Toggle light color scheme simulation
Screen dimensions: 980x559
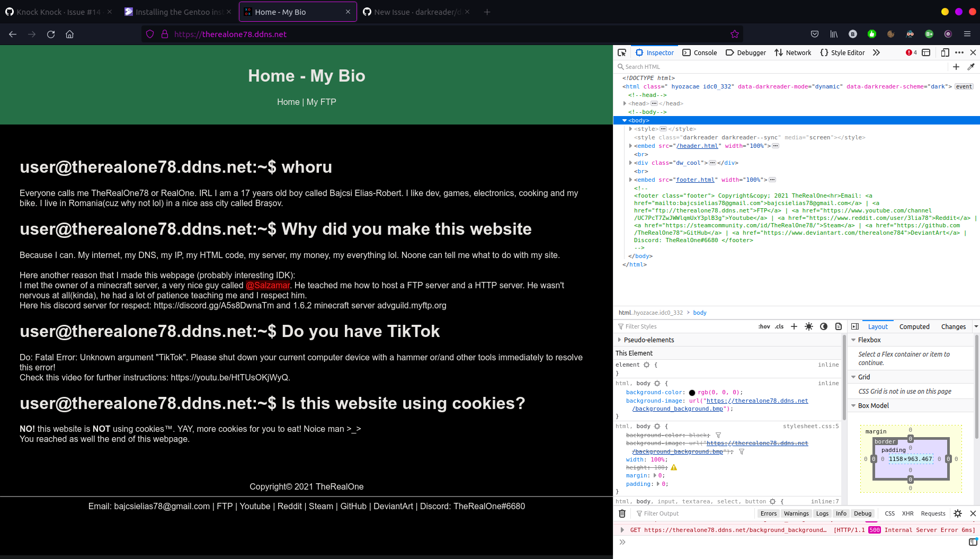809,326
